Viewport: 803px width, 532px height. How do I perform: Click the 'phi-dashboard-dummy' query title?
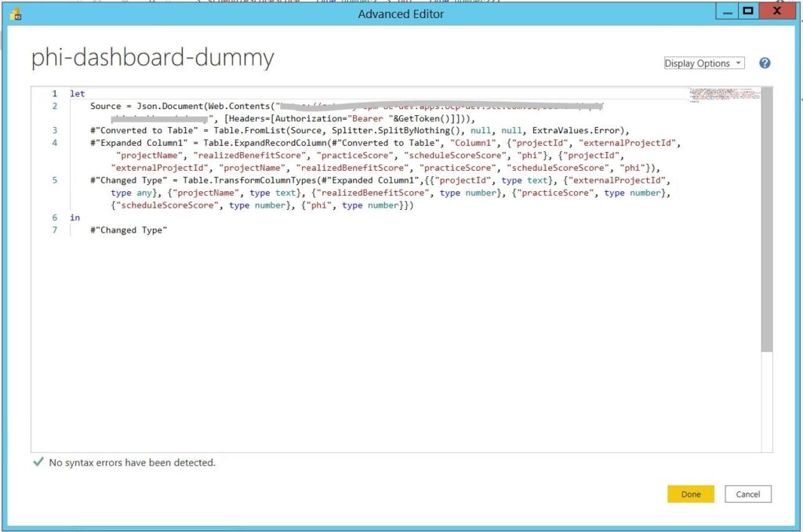153,58
